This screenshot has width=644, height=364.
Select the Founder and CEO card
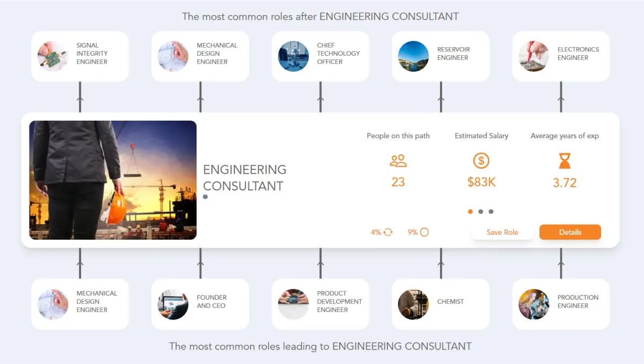point(200,304)
